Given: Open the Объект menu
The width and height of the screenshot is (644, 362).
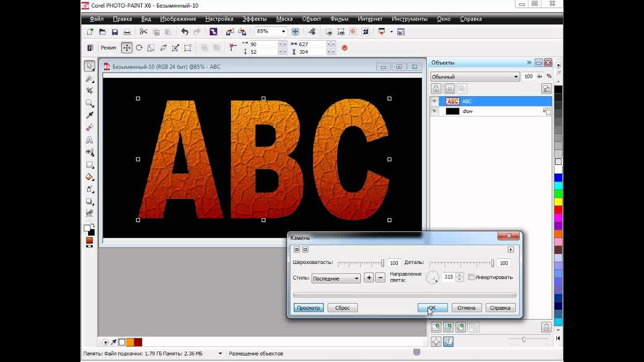Looking at the screenshot, I should (311, 19).
